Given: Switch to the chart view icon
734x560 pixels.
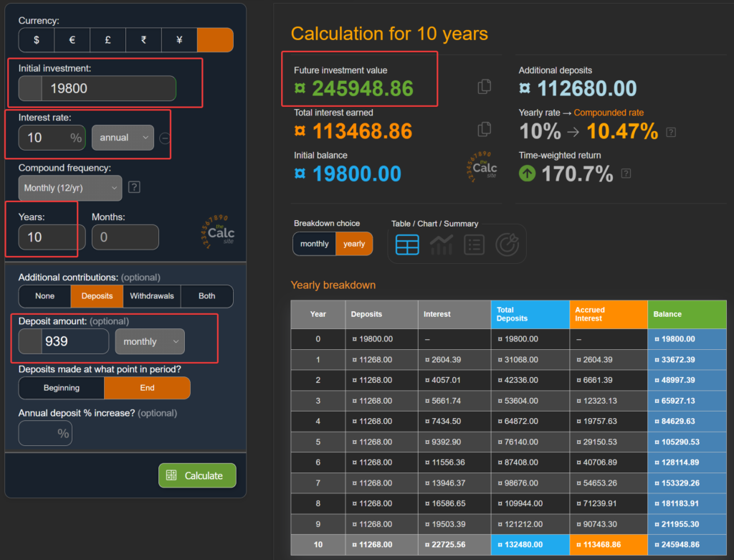Looking at the screenshot, I should click(x=441, y=245).
